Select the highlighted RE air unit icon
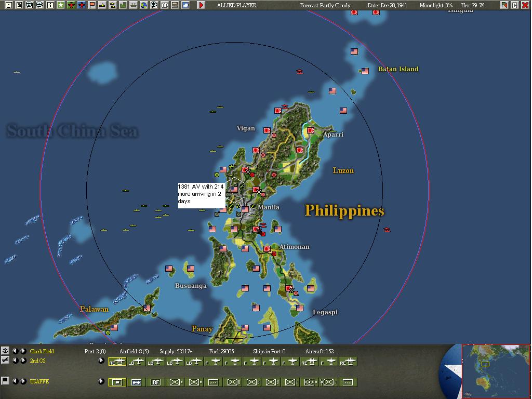The image size is (532, 399). point(117,362)
